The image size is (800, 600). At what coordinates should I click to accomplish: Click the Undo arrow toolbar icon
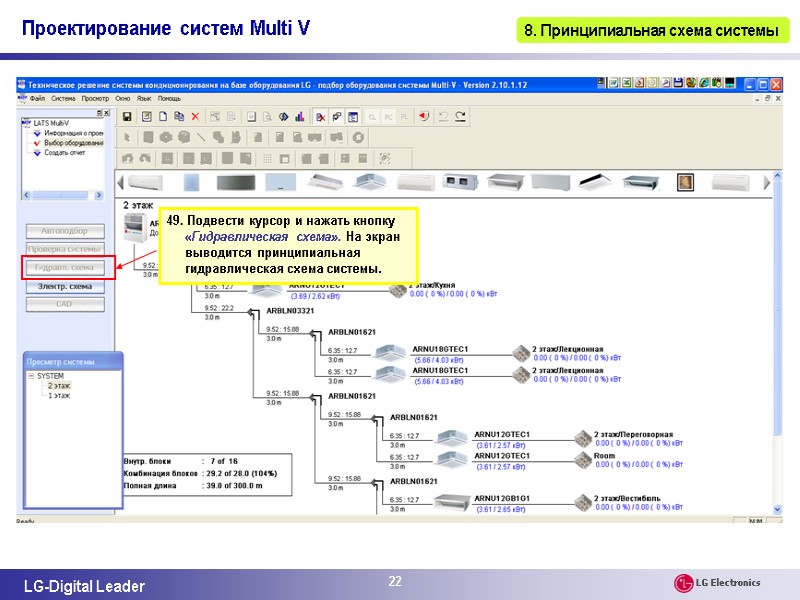coord(443,117)
